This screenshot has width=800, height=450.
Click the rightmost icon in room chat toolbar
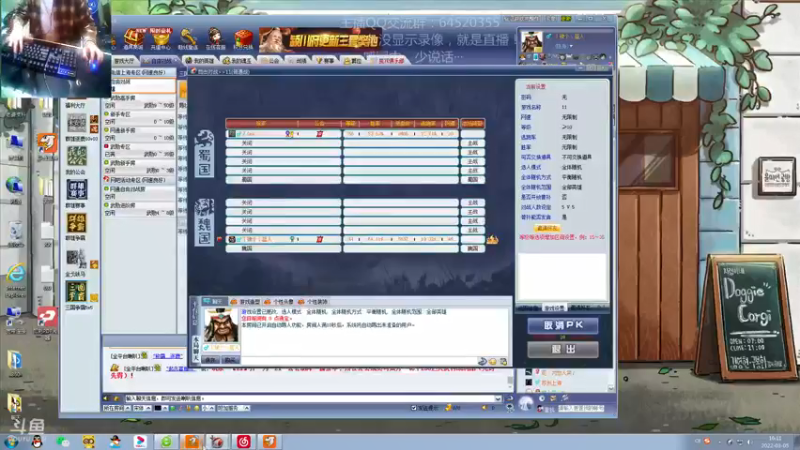(x=504, y=362)
